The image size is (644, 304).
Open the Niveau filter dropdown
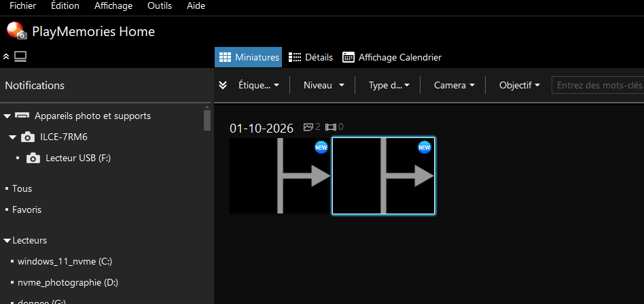tap(323, 85)
